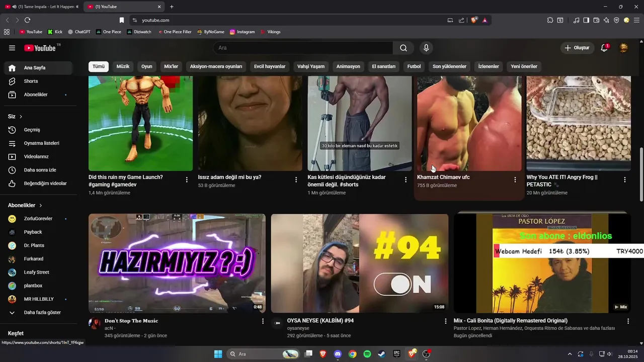Select the Animasyon filter chip
644x362 pixels.
pos(348,66)
